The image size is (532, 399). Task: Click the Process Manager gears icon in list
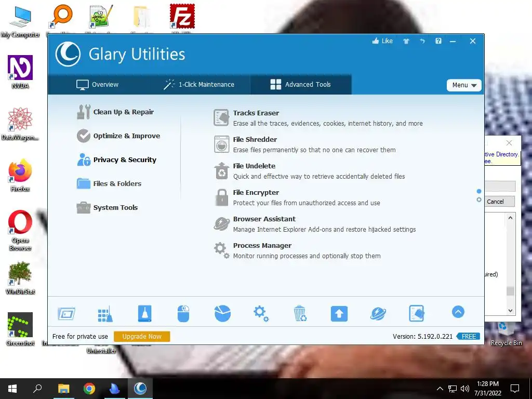tap(221, 250)
